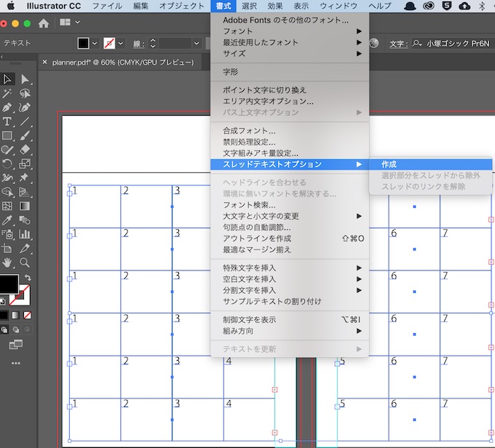Open the ウィンドウ menu
The height and width of the screenshot is (448, 495).
coord(338,6)
